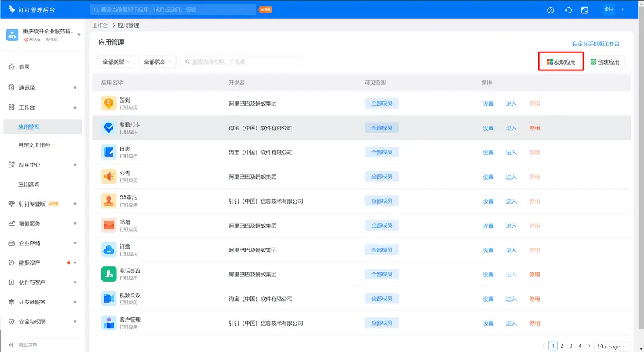Click the 邮箱 envelope app icon
644x352 pixels.
[109, 225]
